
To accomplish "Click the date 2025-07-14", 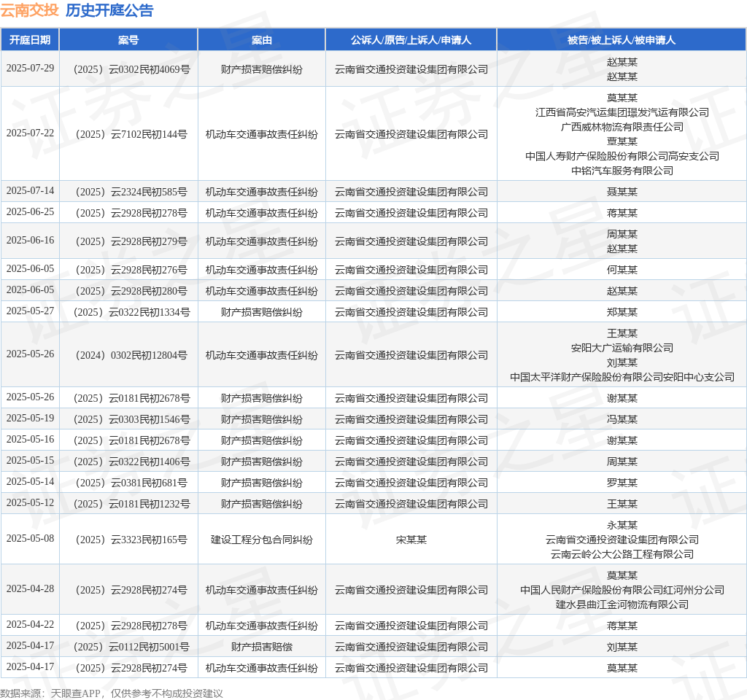I will [x=30, y=190].
